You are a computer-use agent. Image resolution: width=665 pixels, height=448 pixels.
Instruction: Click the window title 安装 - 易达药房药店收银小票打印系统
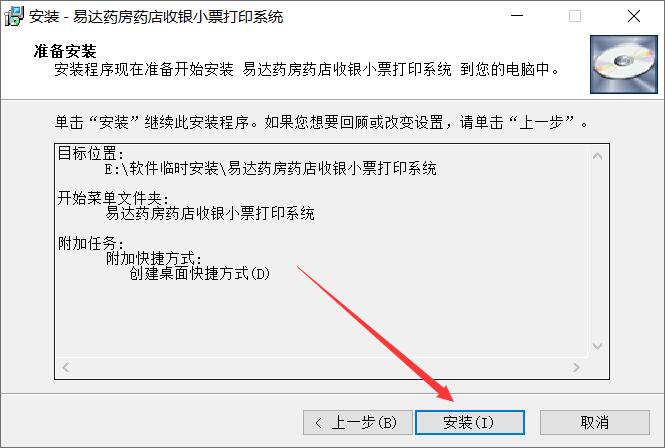(156, 17)
